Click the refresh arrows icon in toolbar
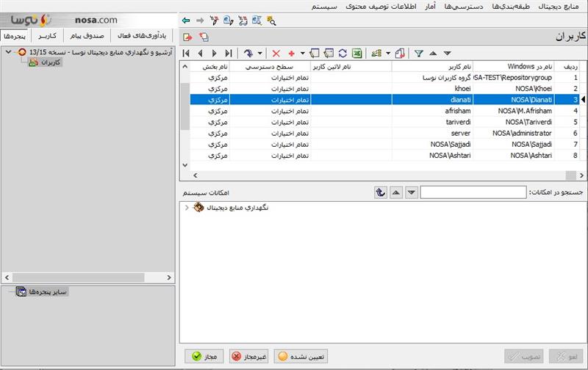This screenshot has height=370, width=588. click(342, 53)
